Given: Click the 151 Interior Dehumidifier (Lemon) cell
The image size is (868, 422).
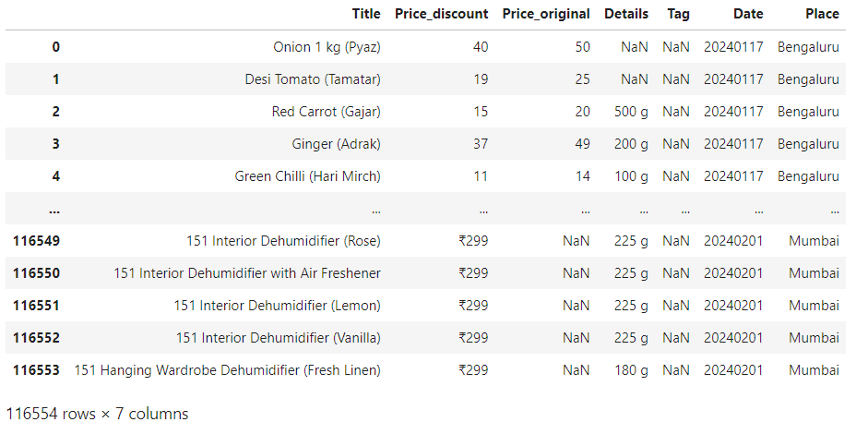Looking at the screenshot, I should (x=278, y=306).
